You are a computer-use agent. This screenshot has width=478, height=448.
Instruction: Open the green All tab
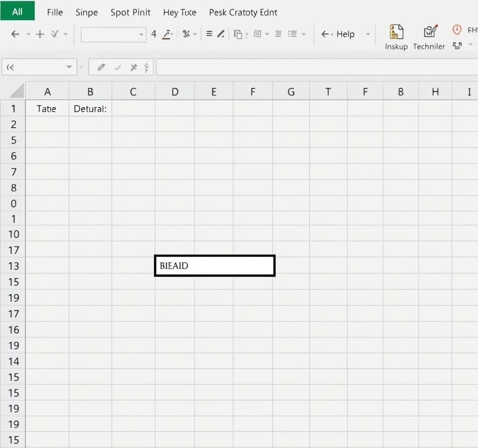click(x=17, y=11)
